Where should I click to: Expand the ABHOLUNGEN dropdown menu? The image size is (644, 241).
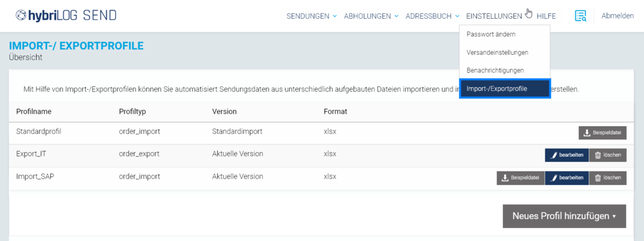(371, 16)
